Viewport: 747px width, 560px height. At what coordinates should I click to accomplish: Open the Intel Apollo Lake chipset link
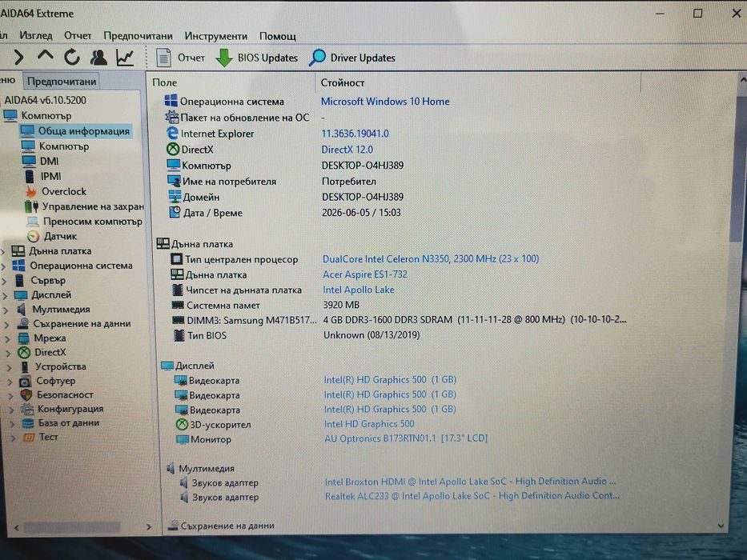tap(358, 290)
